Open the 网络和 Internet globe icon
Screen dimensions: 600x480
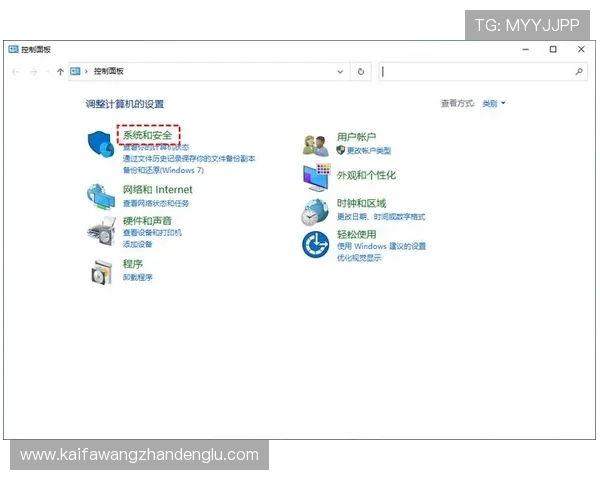(x=101, y=197)
